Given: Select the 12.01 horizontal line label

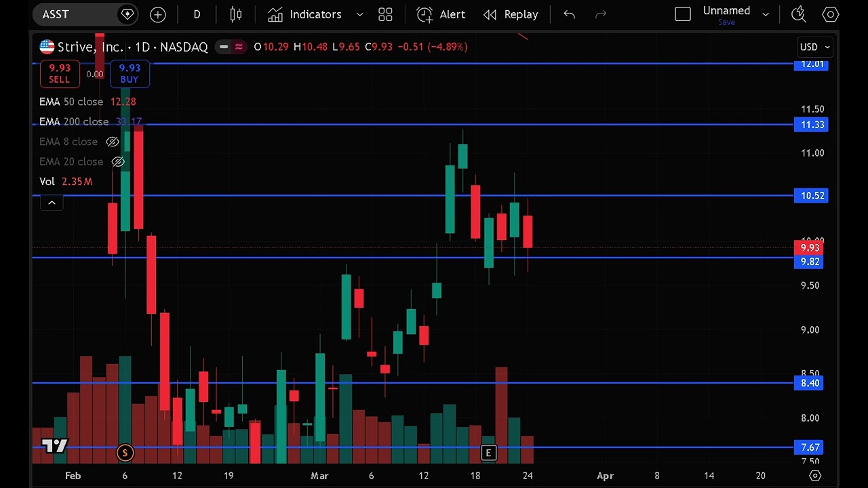Looking at the screenshot, I should [812, 64].
